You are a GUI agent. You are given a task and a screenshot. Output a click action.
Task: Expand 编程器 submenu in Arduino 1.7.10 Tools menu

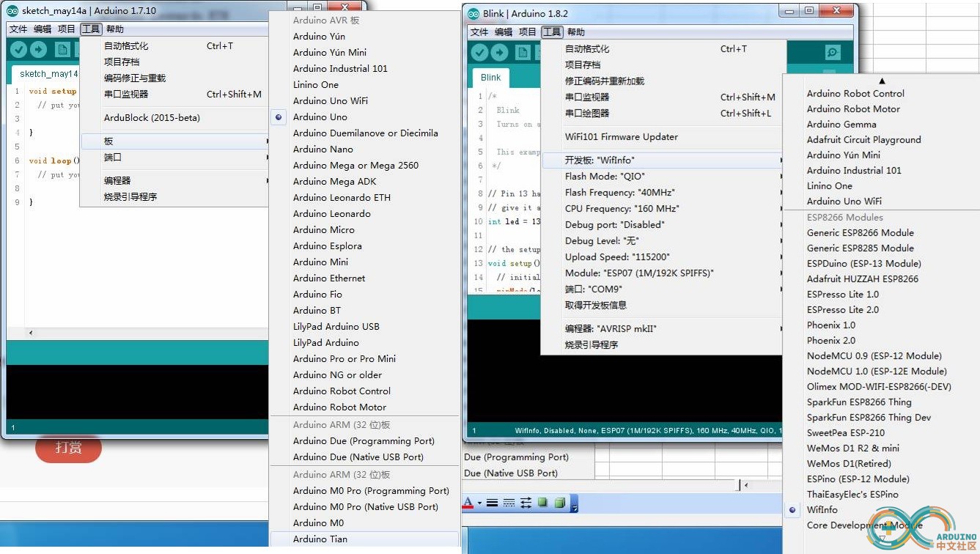pos(174,180)
